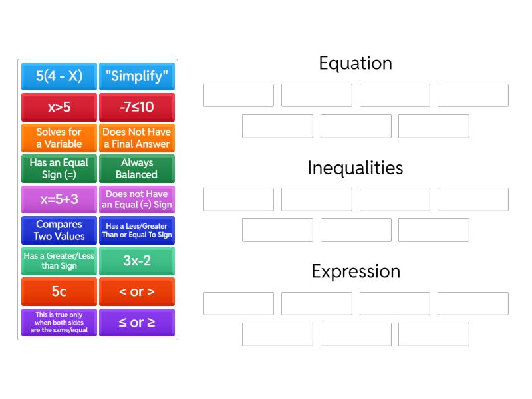
Task: Click the green "3x-2" tile
Action: click(x=137, y=261)
